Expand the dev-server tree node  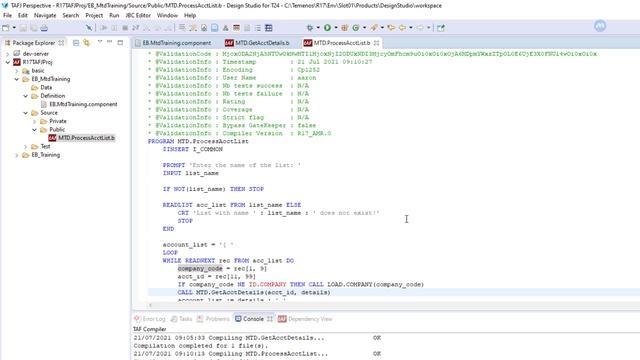(7, 54)
